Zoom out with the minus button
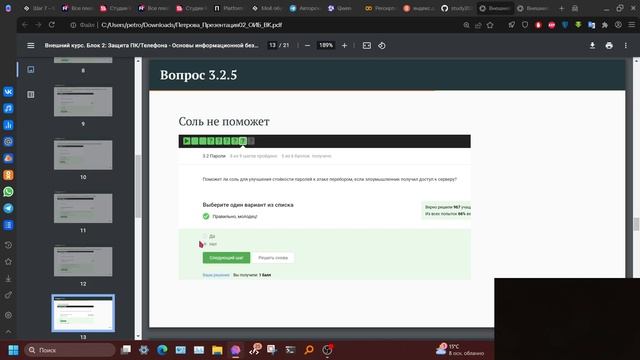Viewport: 640px width, 360px height. pyautogui.click(x=308, y=45)
